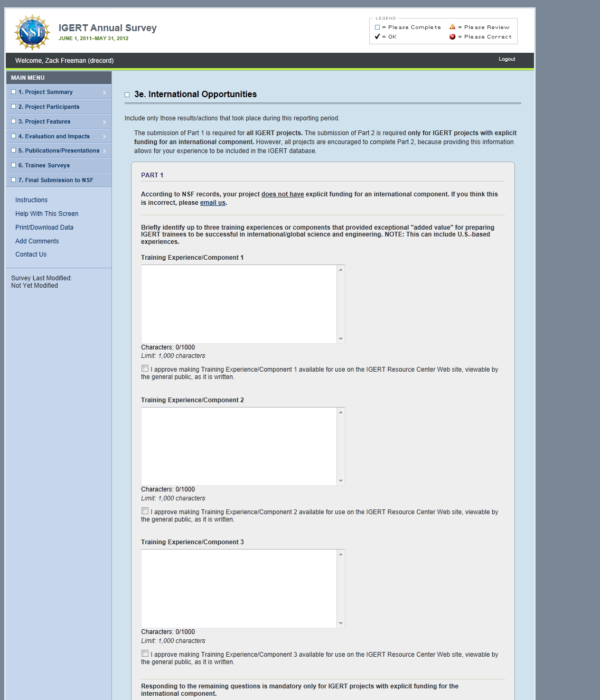The image size is (600, 700).
Task: Expand Publications/Presentations submenu arrow
Action: pyautogui.click(x=105, y=151)
